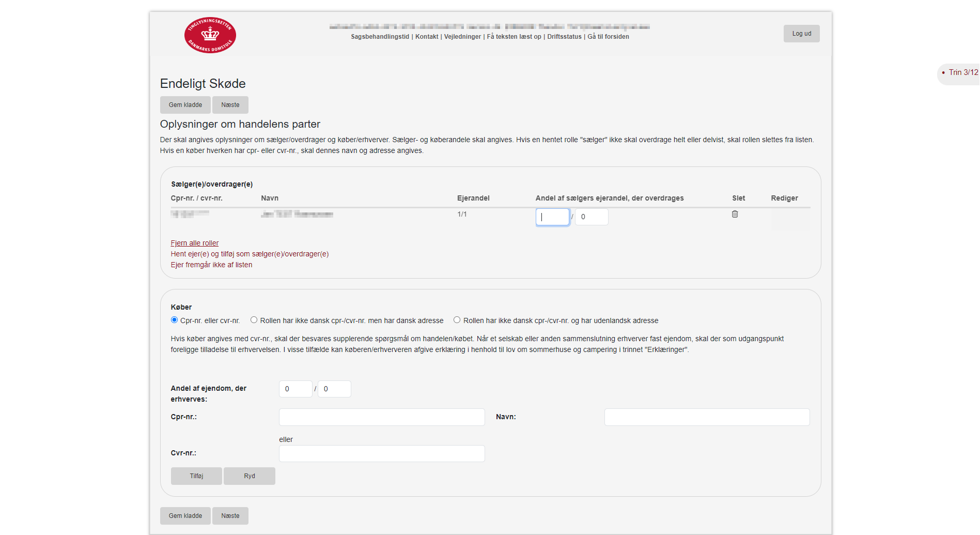
Task: Click Ejer fremgår ikke af listen
Action: click(x=211, y=265)
